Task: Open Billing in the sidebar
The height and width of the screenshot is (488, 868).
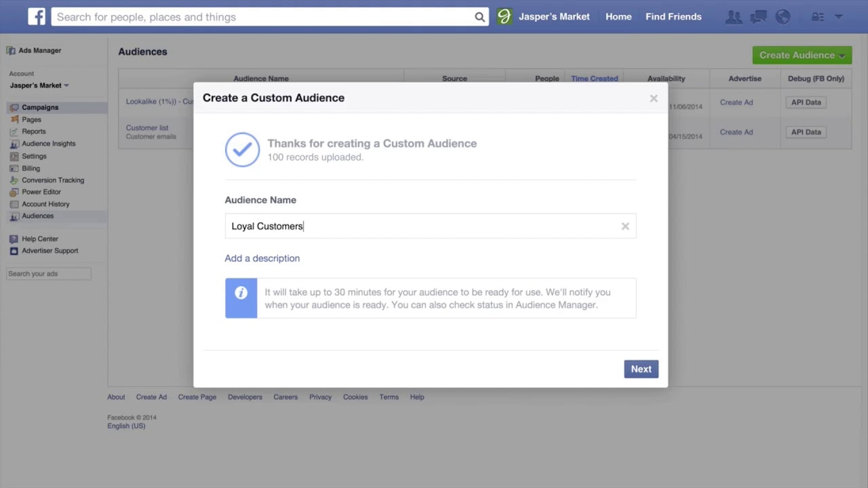Action: tap(31, 168)
